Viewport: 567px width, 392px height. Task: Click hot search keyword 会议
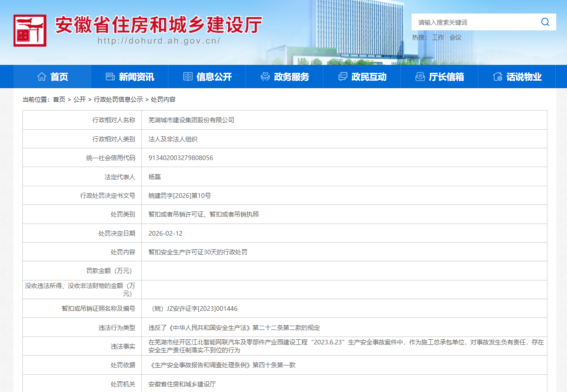pyautogui.click(x=455, y=37)
